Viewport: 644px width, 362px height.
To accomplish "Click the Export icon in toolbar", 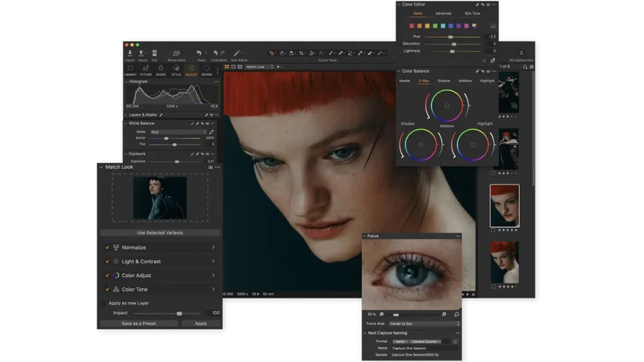I will (142, 53).
